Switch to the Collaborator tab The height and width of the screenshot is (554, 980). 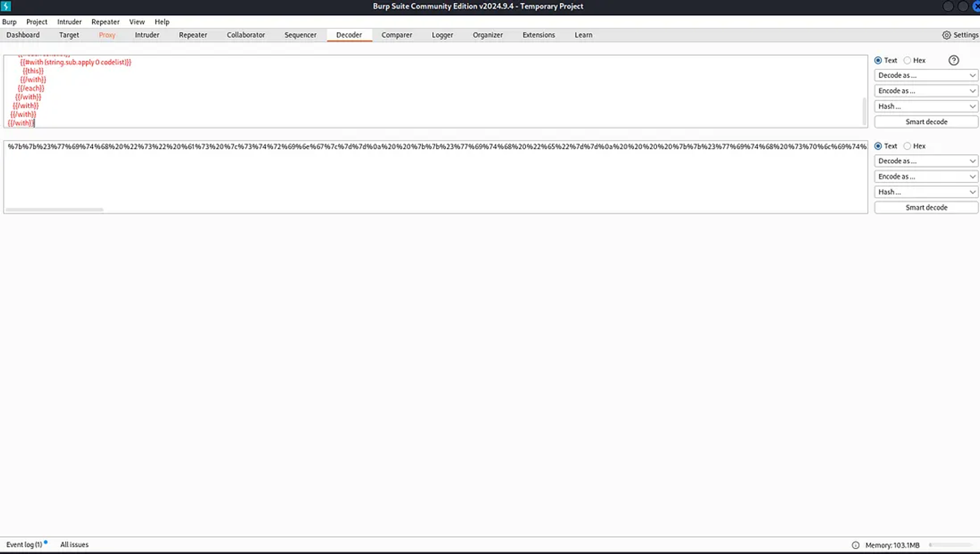[x=246, y=35]
